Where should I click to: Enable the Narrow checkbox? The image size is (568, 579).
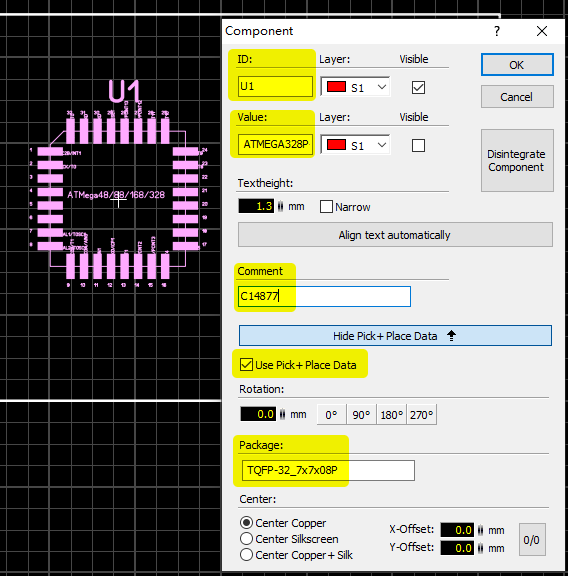[x=326, y=207]
